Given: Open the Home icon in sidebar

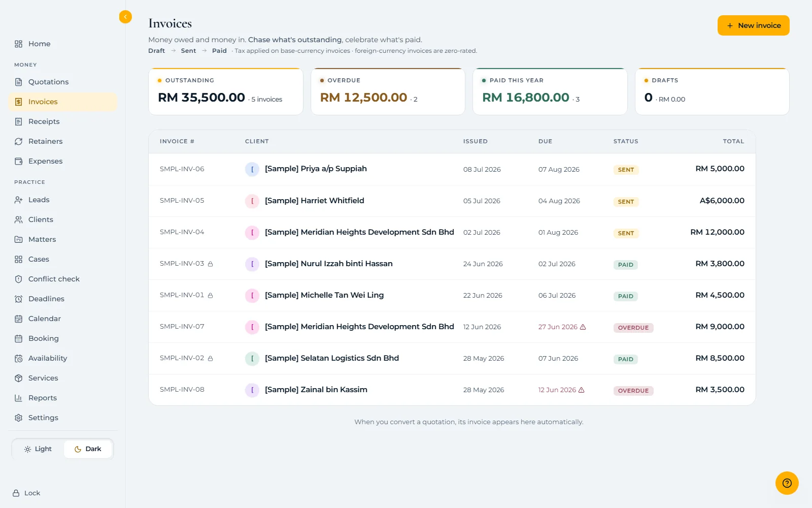Looking at the screenshot, I should [19, 44].
